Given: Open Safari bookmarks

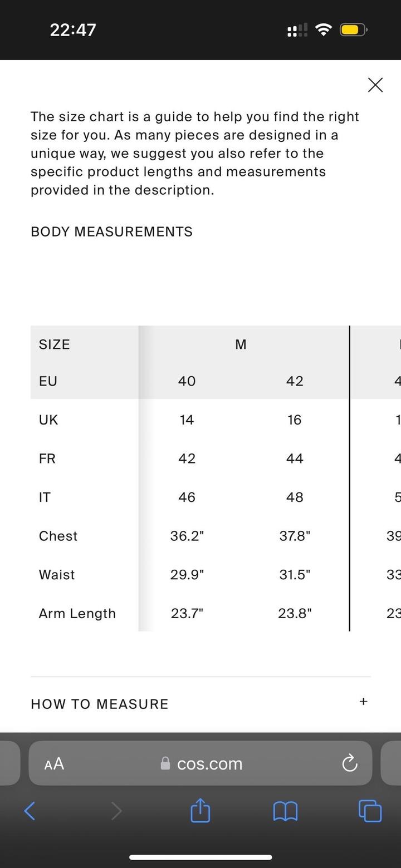Looking at the screenshot, I should [285, 811].
